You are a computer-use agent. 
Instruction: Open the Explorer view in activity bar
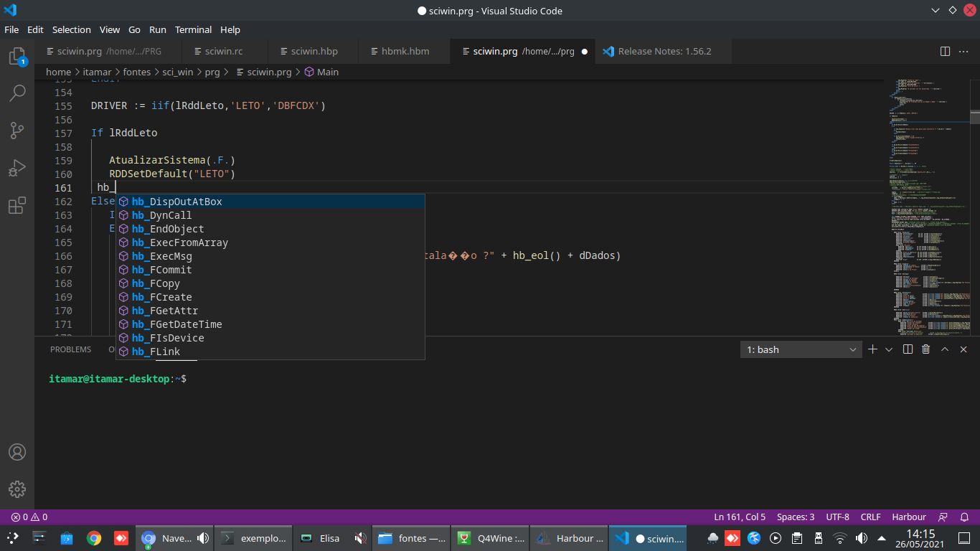(x=17, y=57)
